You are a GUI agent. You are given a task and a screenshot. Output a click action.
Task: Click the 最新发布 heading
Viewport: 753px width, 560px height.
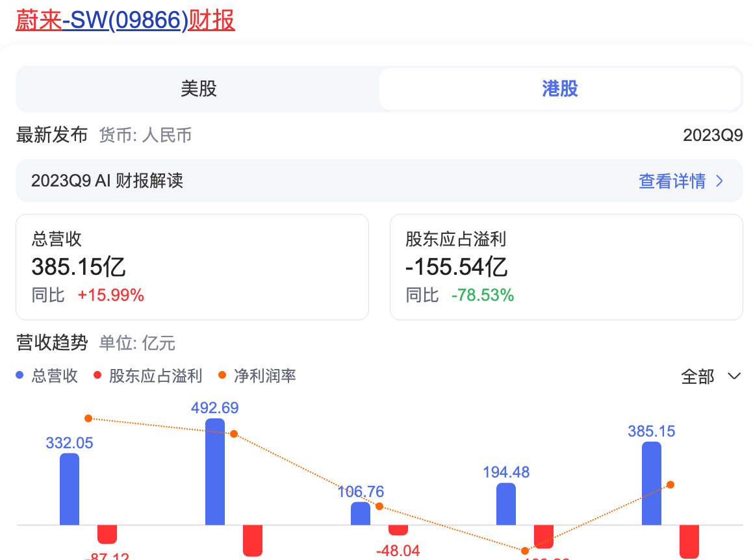[x=52, y=135]
